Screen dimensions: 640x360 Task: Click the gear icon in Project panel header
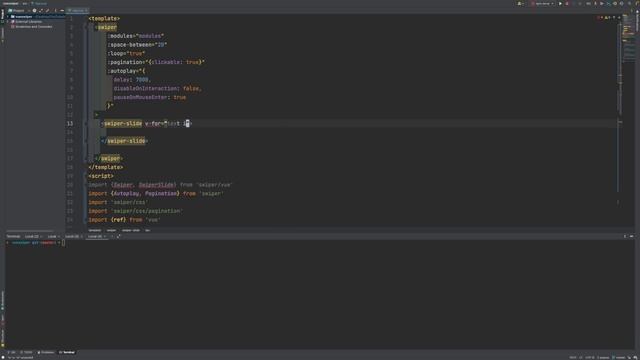pos(34,11)
